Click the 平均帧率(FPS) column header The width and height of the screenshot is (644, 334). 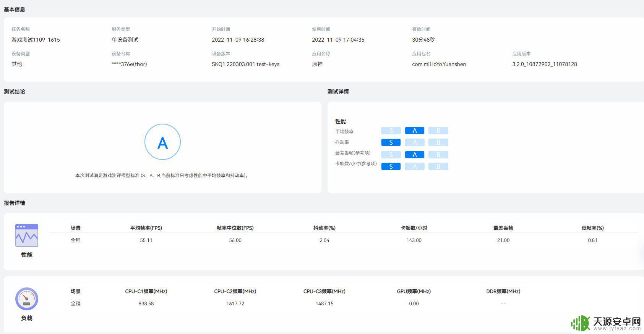[x=146, y=228]
